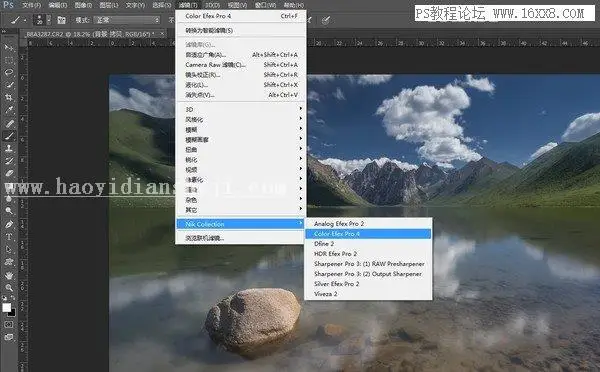The image size is (600, 372).
Task: Click the white foreground color swatch
Action: (x=7, y=307)
